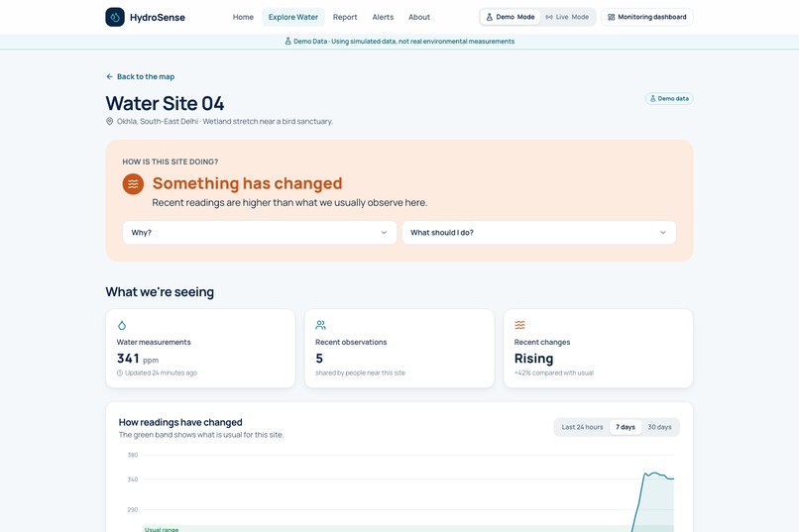Click the 341 ppm reading value
This screenshot has width=799, height=532.
[x=138, y=359]
